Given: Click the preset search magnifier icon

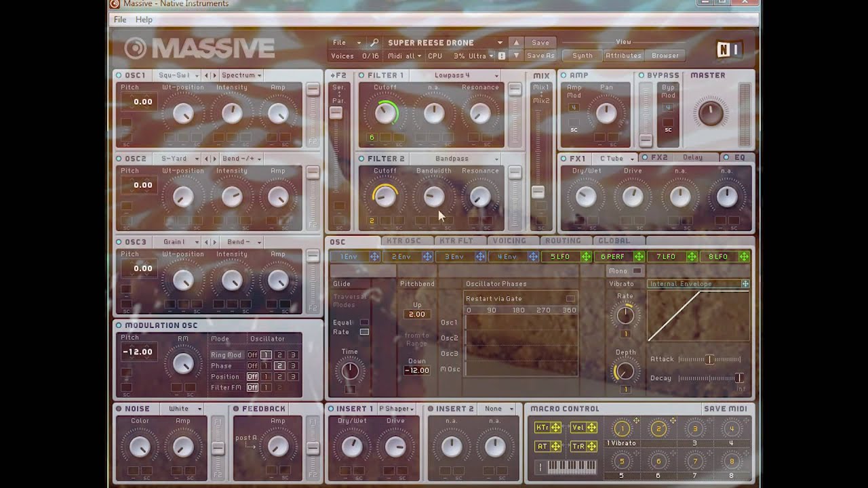Looking at the screenshot, I should pyautogui.click(x=374, y=43).
